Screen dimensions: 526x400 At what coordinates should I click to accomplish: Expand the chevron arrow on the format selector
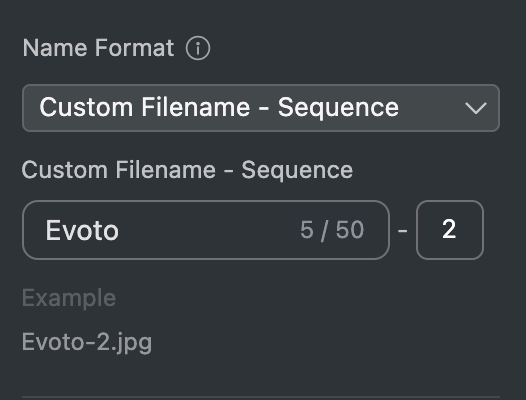(x=476, y=108)
